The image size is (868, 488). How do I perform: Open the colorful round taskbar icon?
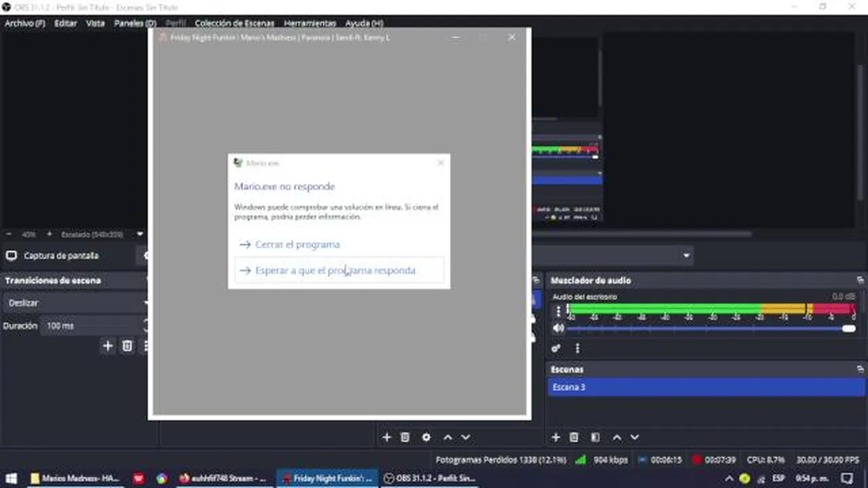[x=161, y=479]
